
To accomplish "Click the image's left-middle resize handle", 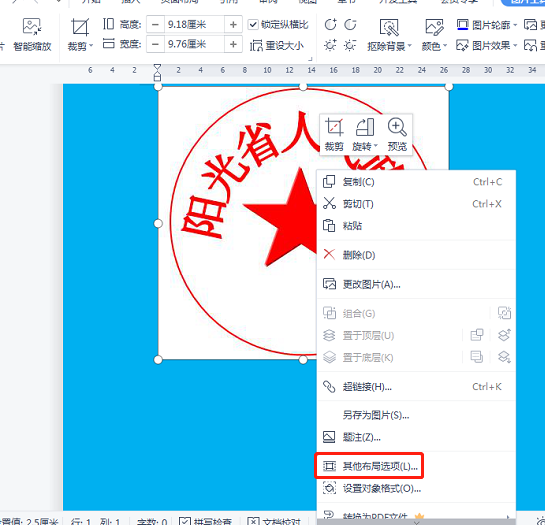I will [158, 223].
